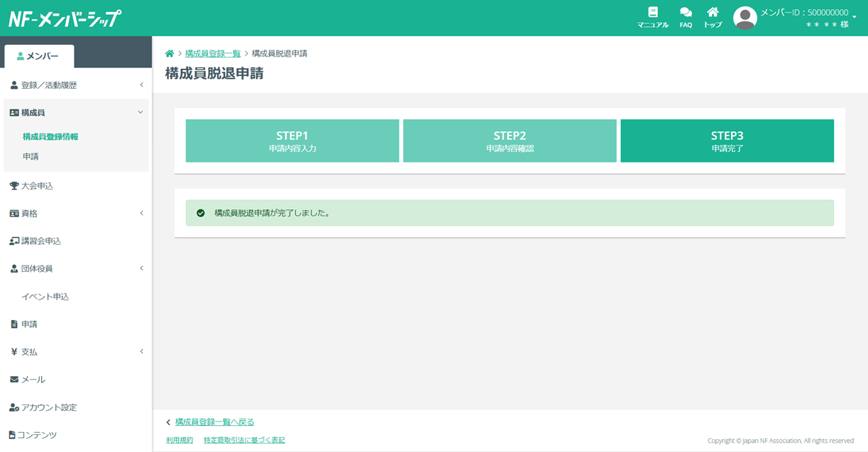This screenshot has height=452, width=868.
Task: Open メール from the sidebar
Action: pos(33,380)
